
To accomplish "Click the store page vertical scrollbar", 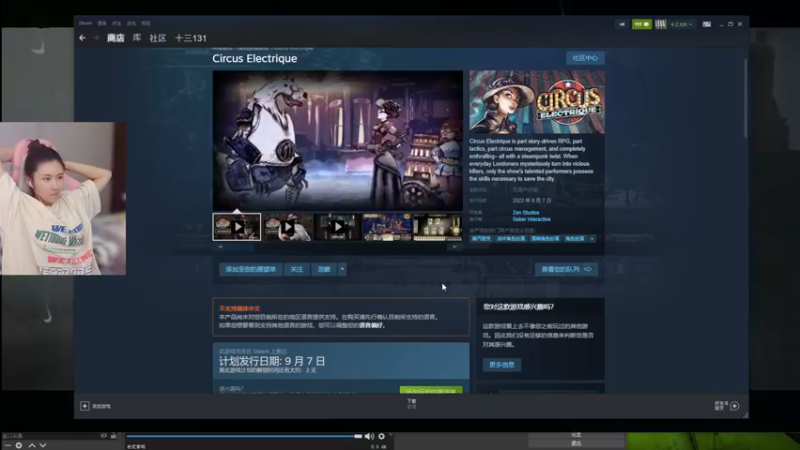I will pyautogui.click(x=745, y=98).
